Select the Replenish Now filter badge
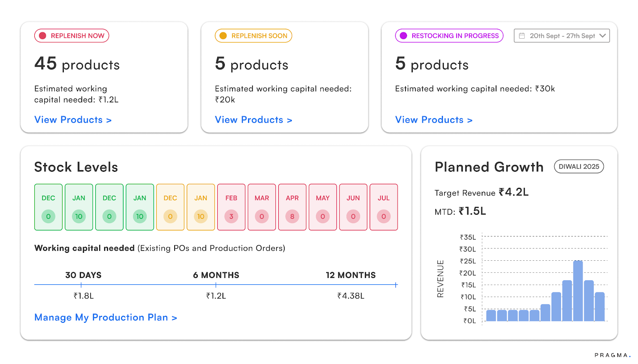Screen dimensions: 638x364 (71, 35)
